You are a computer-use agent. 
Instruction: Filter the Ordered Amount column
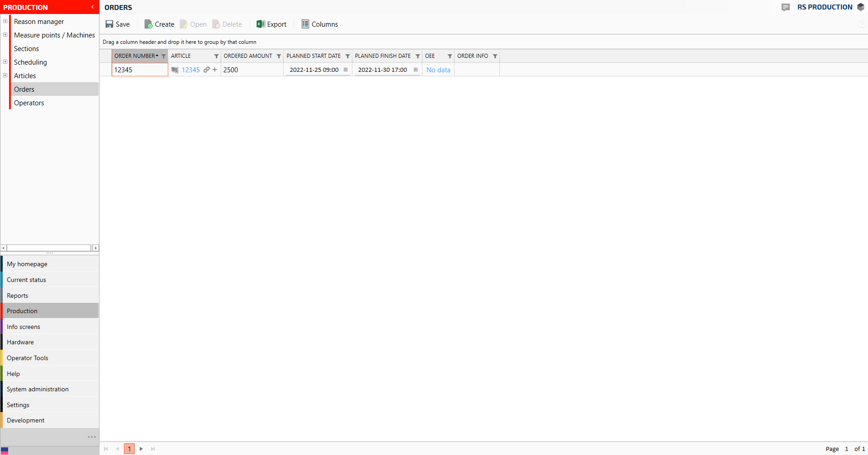tap(279, 56)
